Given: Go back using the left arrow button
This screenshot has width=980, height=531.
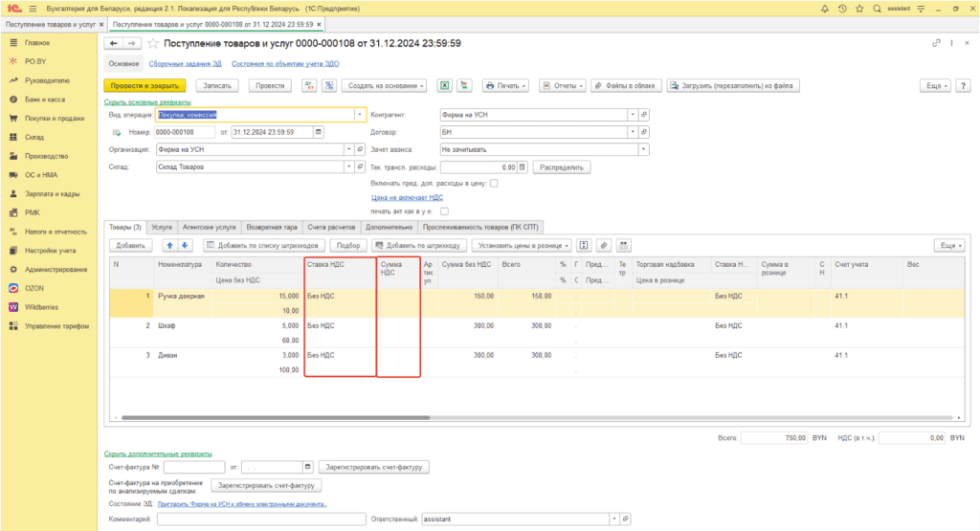Looking at the screenshot, I should (x=114, y=44).
